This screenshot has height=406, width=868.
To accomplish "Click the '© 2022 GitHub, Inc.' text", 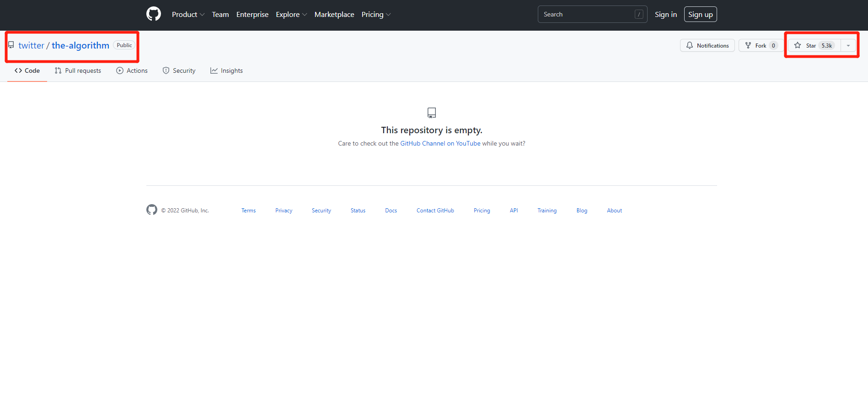I will (185, 211).
